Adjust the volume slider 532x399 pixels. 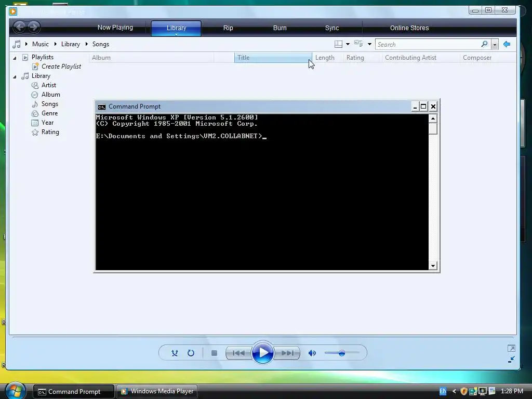click(x=342, y=353)
